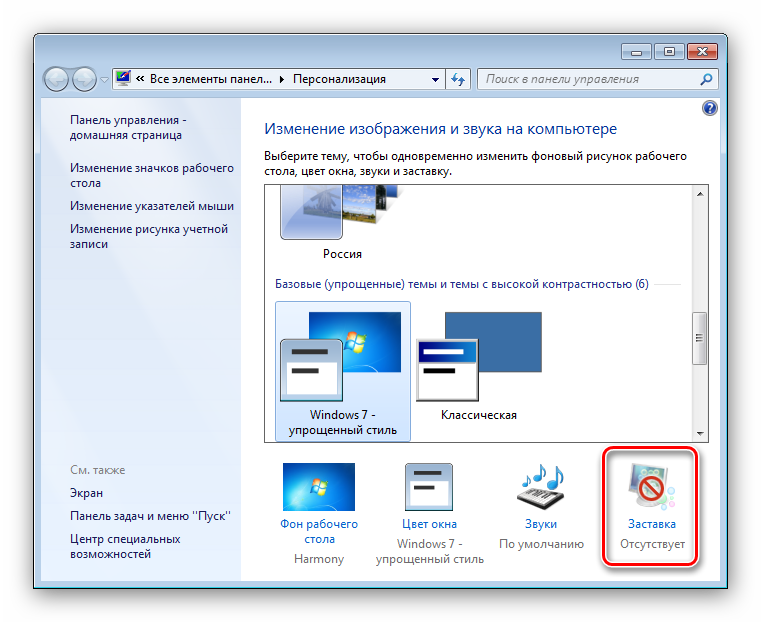The height and width of the screenshot is (622, 761).
Task: Click the search magnifier icon
Action: [706, 79]
